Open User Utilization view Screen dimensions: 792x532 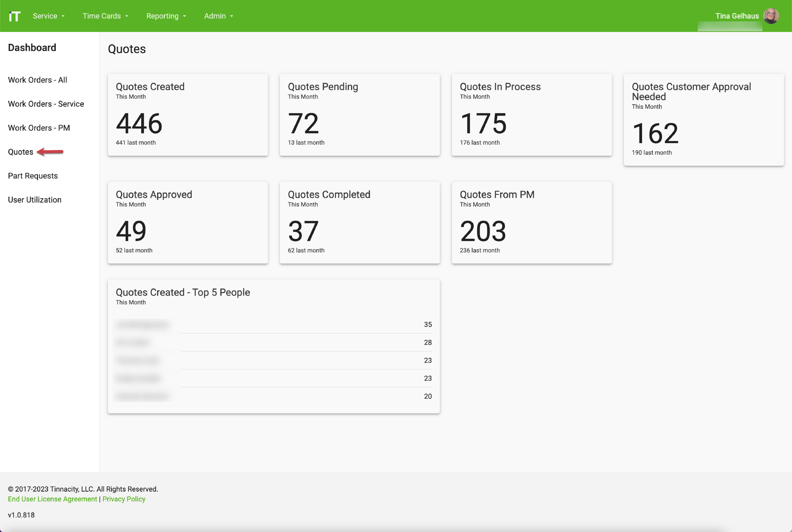coord(34,200)
